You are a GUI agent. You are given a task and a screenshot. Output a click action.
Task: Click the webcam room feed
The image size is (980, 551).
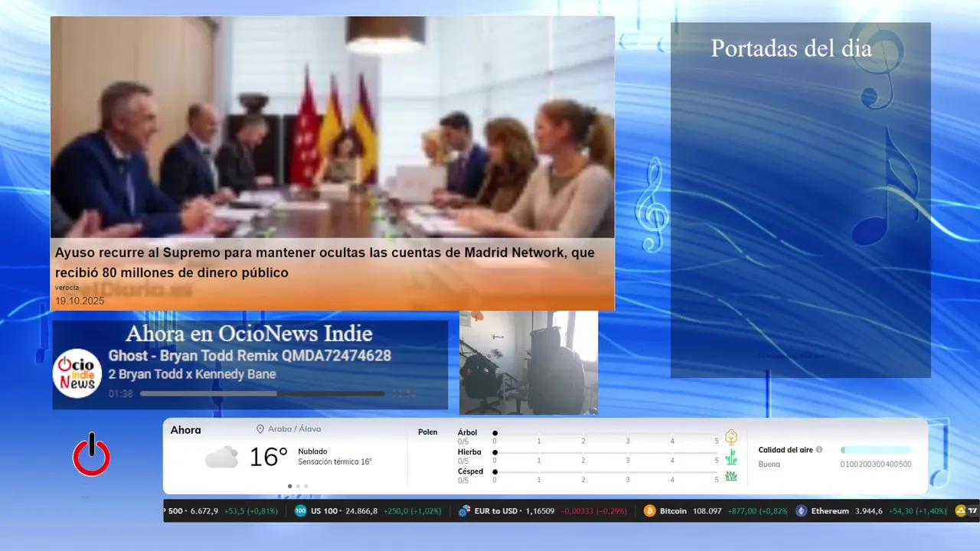coord(528,363)
